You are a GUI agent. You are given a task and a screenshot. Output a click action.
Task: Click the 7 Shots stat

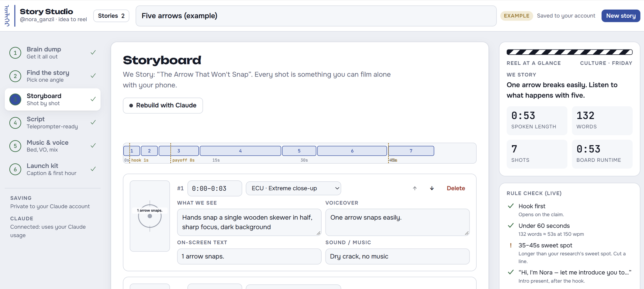coord(537,154)
